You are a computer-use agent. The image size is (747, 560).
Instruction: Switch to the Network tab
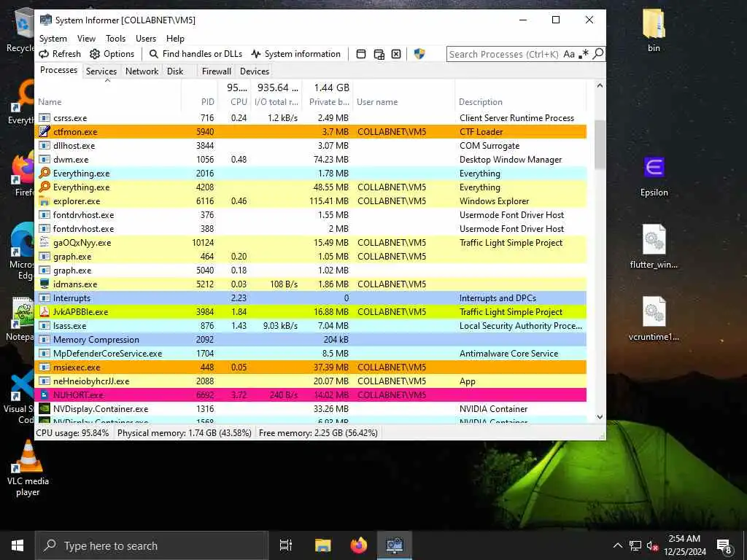pyautogui.click(x=142, y=71)
